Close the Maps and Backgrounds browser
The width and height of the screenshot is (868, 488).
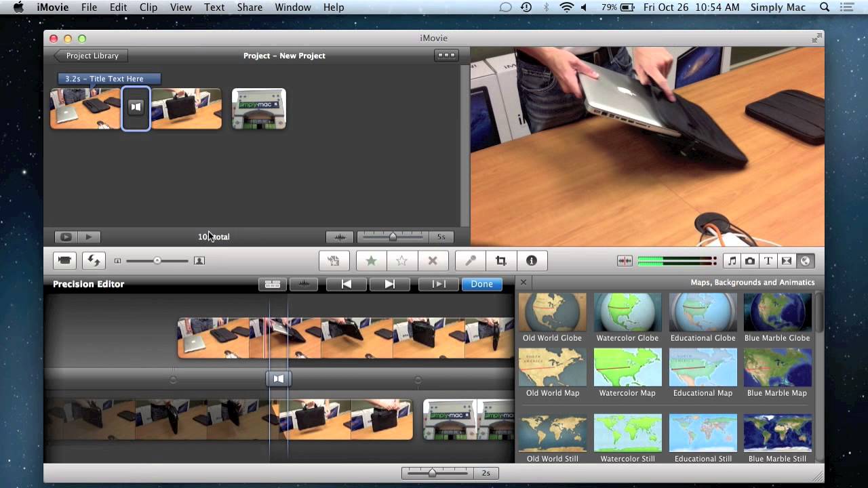click(524, 283)
